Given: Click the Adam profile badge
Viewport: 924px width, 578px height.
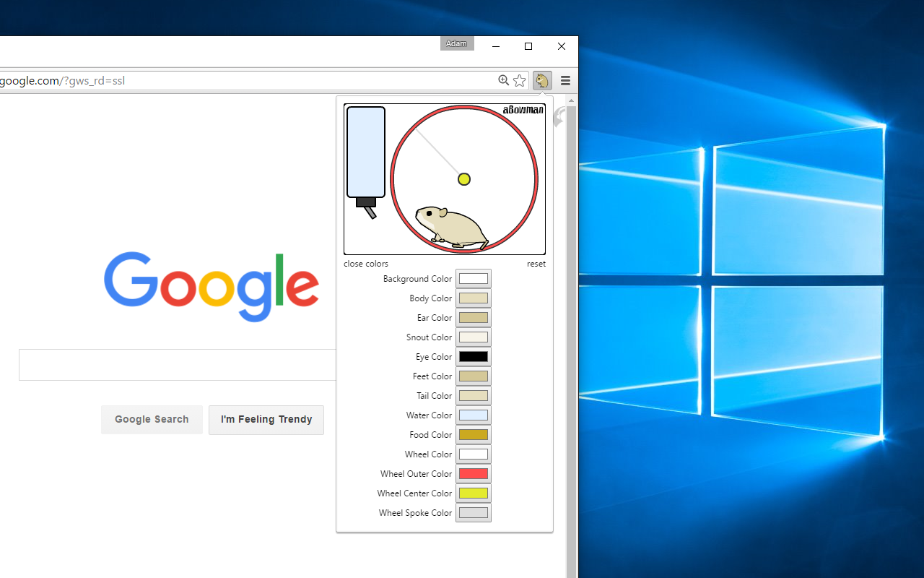Looking at the screenshot, I should click(x=457, y=43).
